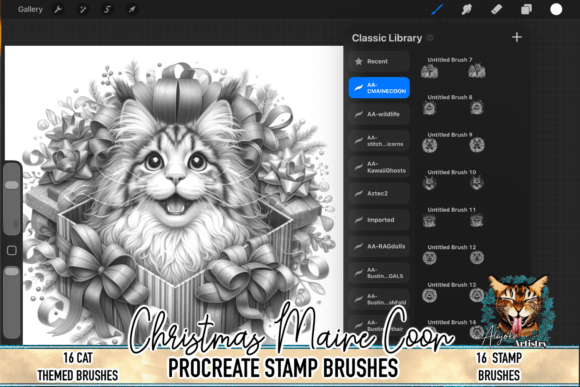Activate the Selection S tool
This screenshot has width=580, height=387.
coord(107,9)
